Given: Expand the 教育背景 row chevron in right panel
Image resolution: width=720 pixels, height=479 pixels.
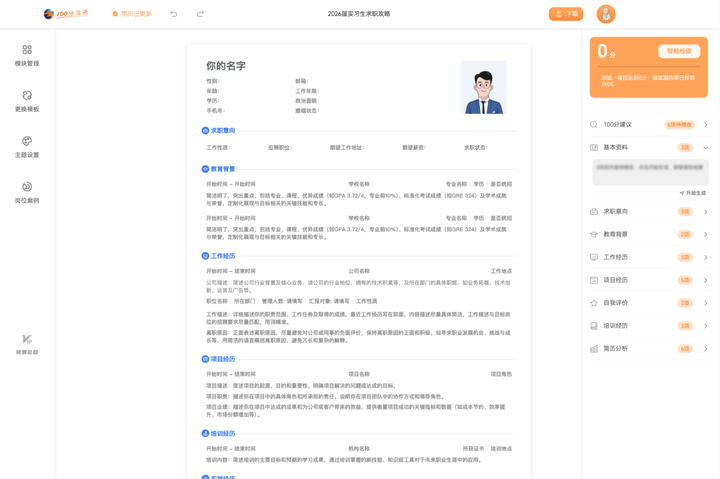Looking at the screenshot, I should click(x=706, y=235).
